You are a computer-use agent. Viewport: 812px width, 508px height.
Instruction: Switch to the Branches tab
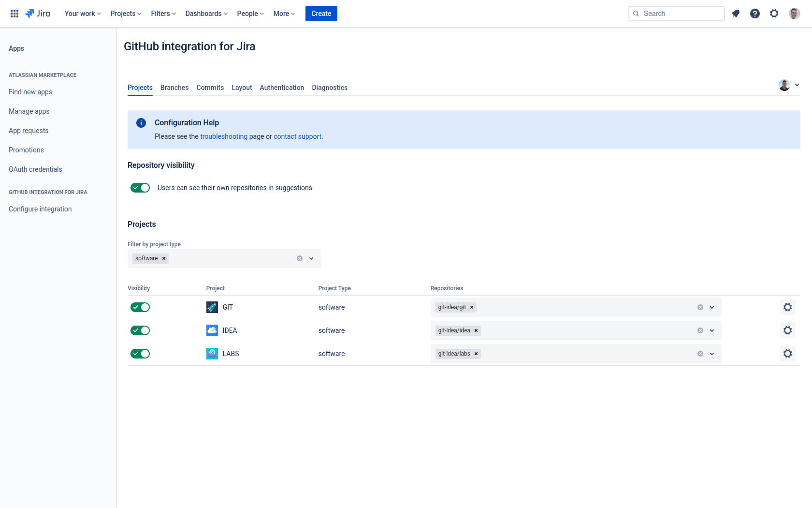click(x=174, y=88)
